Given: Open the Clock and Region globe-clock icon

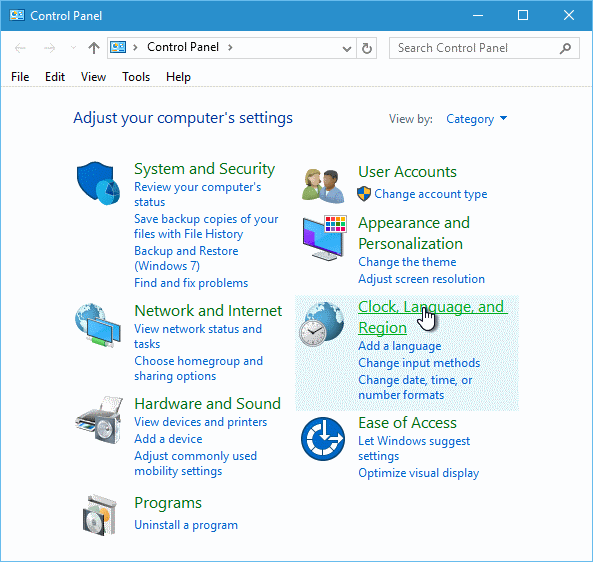Looking at the screenshot, I should [x=321, y=324].
